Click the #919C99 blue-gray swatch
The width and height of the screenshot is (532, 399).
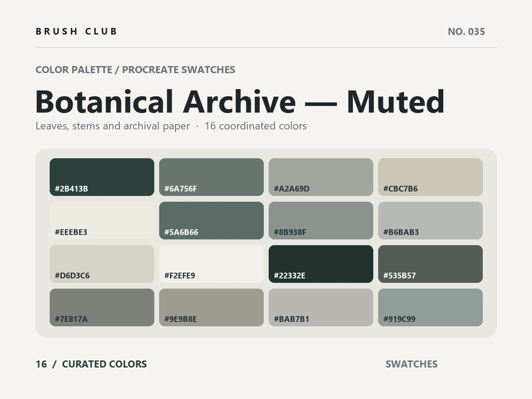click(x=430, y=307)
